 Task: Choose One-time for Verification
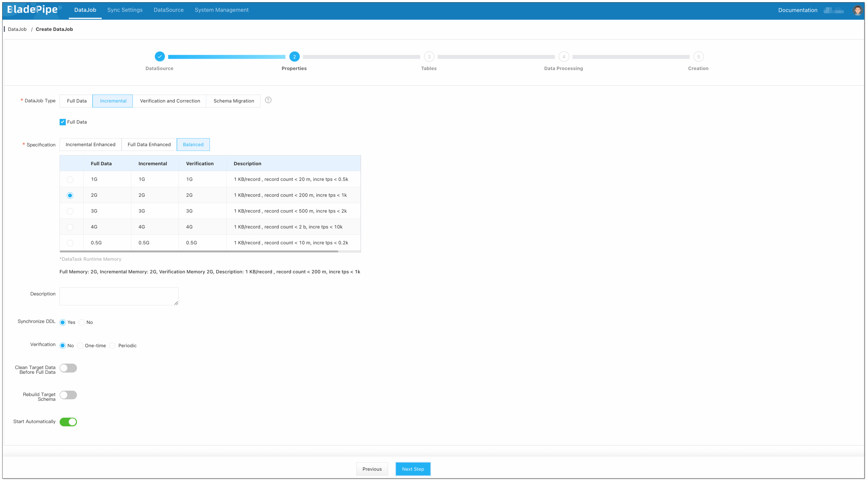[x=80, y=346]
